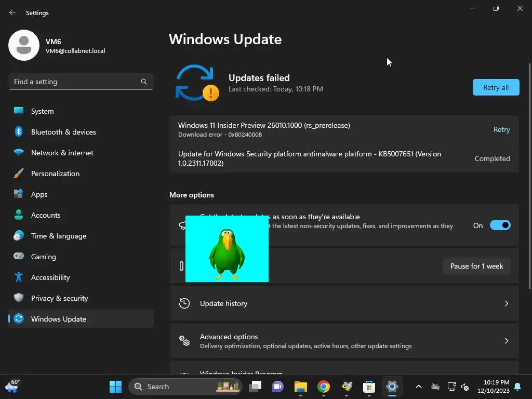
Task: Click the Settings gear in taskbar
Action: coord(392,387)
